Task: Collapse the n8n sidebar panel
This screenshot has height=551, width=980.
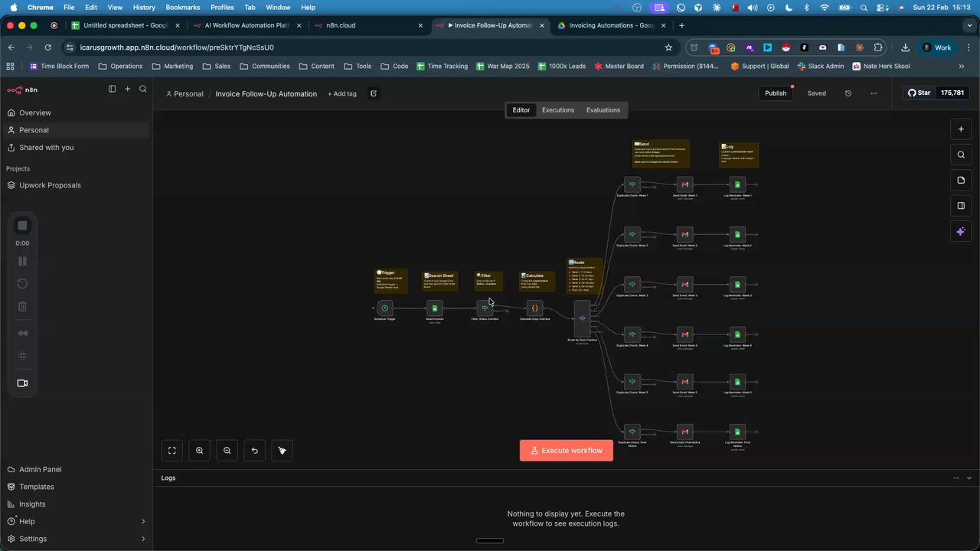Action: point(112,90)
